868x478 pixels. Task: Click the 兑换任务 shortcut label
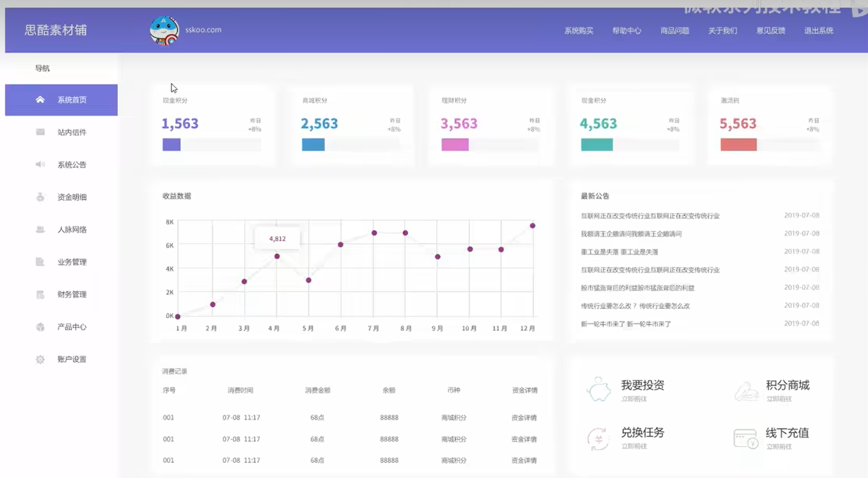pyautogui.click(x=643, y=432)
